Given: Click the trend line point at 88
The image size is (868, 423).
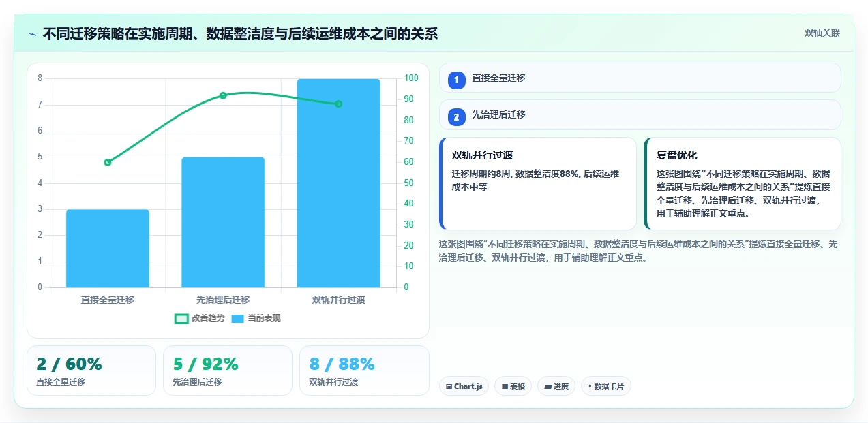Looking at the screenshot, I should pyautogui.click(x=338, y=104).
